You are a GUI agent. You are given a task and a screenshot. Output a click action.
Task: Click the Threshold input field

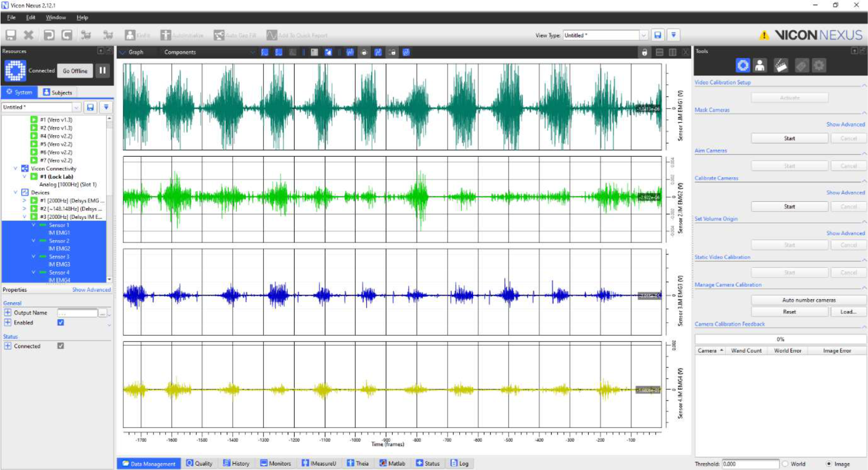750,464
